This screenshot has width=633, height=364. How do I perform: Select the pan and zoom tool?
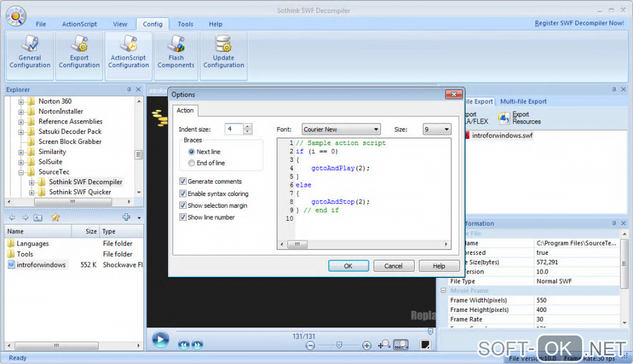384,345
